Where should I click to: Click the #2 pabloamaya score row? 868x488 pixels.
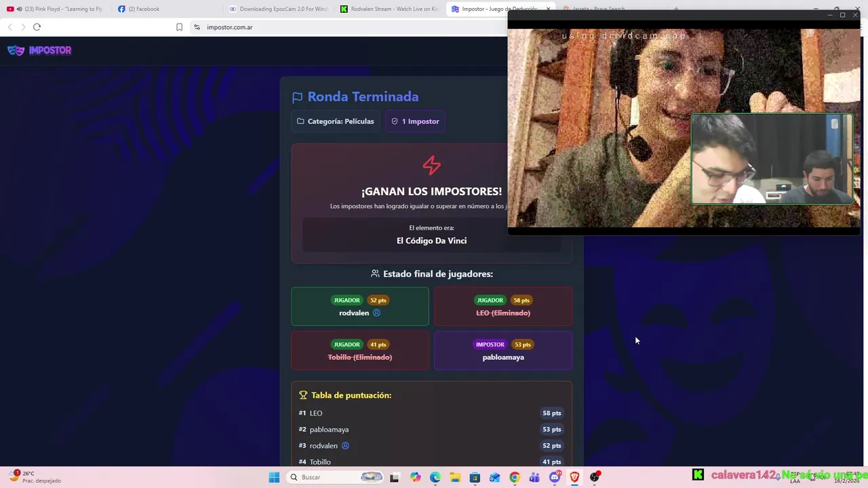point(431,429)
